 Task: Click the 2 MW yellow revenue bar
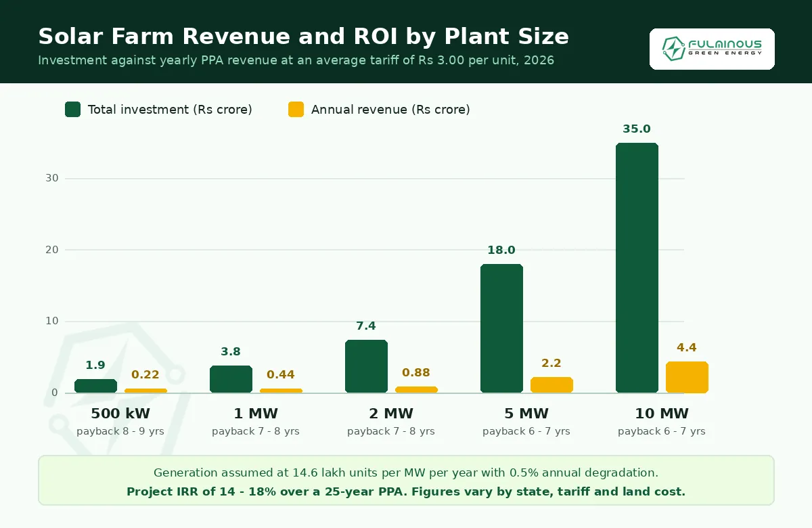[416, 390]
